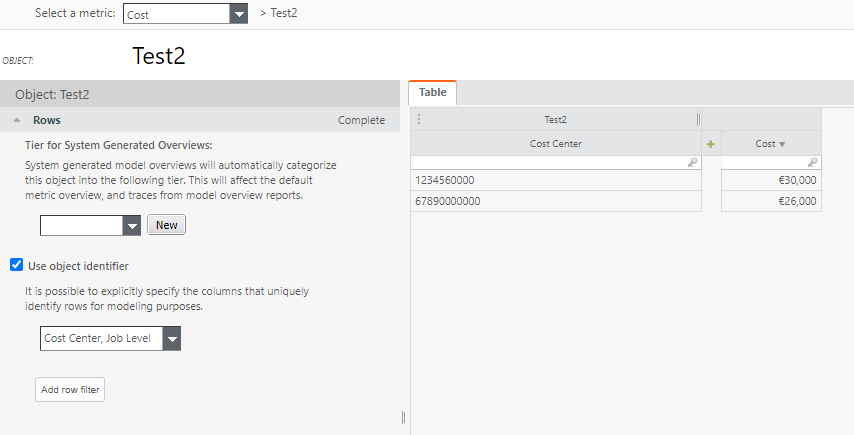Click the panel splitter resize grip
The width and height of the screenshot is (854, 435).
(403, 417)
